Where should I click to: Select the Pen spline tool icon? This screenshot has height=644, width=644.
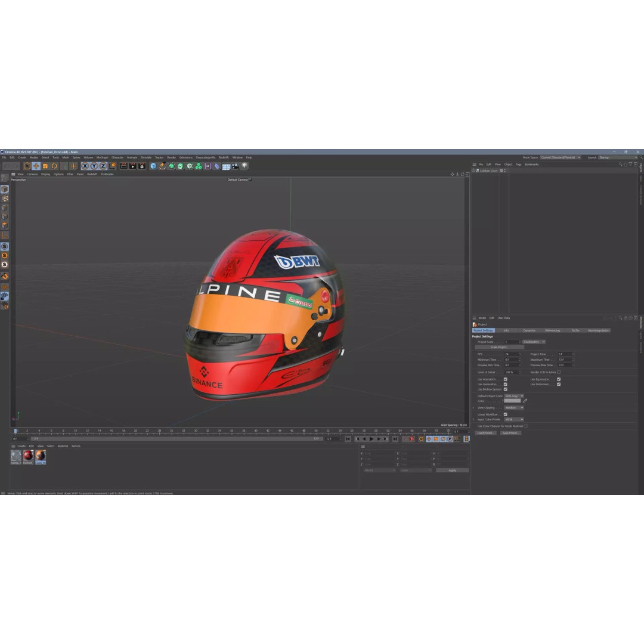tap(160, 166)
